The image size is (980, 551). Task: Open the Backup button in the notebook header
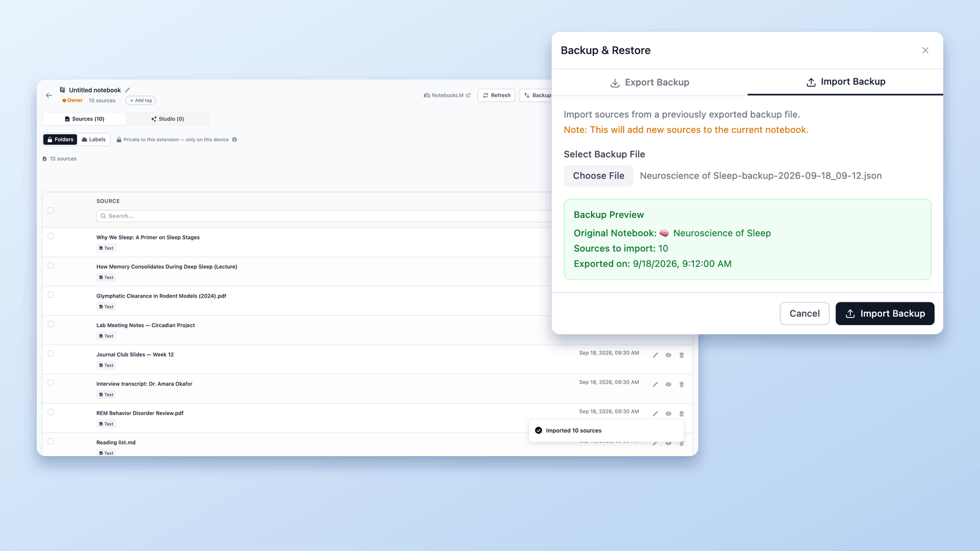coord(537,96)
